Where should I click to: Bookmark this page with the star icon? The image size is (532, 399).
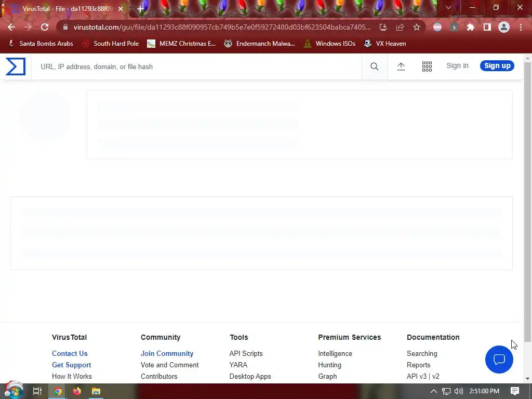point(417,27)
